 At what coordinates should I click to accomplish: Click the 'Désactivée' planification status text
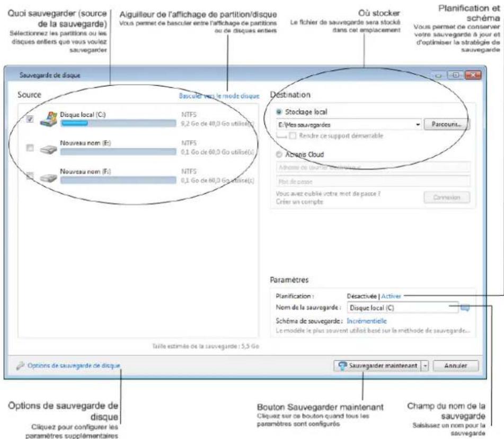pyautogui.click(x=361, y=296)
